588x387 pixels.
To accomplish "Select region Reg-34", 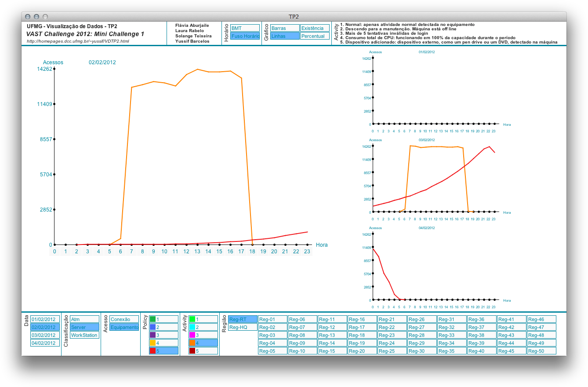I will tap(452, 343).
